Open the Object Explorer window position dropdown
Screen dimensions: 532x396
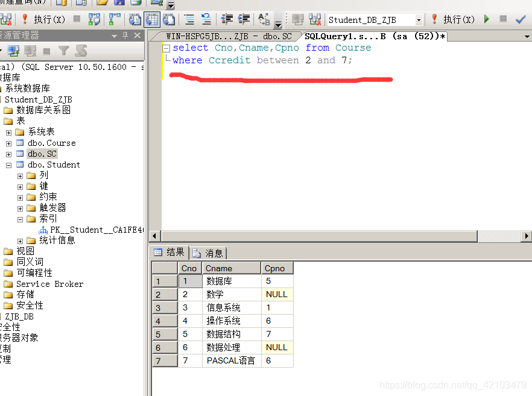115,36
